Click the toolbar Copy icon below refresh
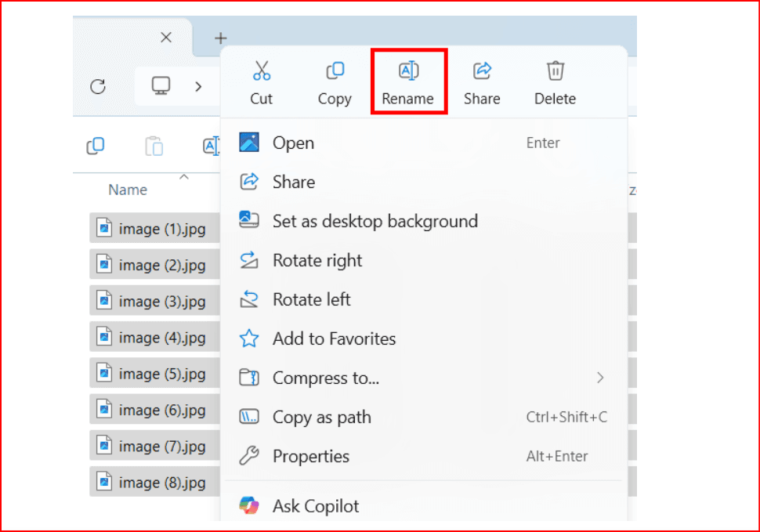This screenshot has height=532, width=760. coord(96,146)
